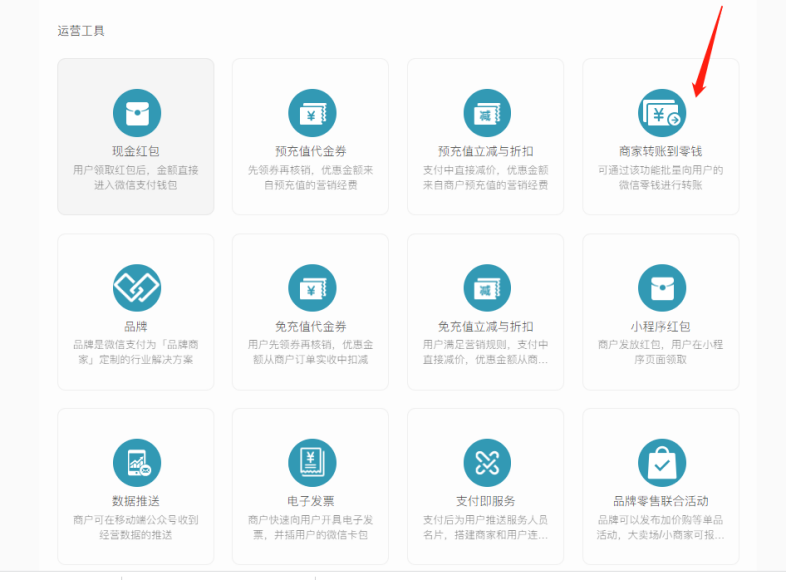Screen dimensions: 787x581
Task: Open the 小程序红包 envelope icon
Action: pos(662,288)
